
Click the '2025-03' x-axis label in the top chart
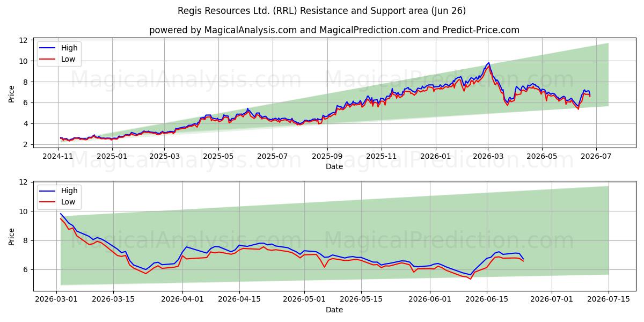(164, 157)
